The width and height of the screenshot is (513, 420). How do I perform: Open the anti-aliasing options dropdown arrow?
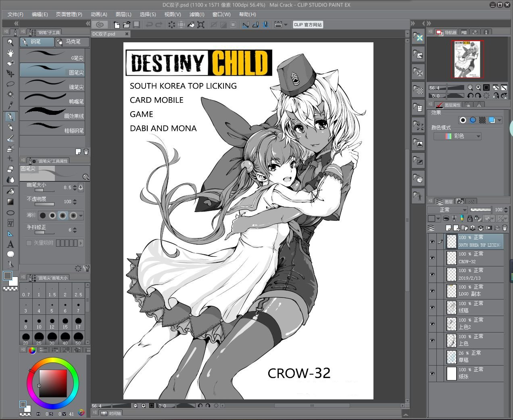click(x=81, y=216)
